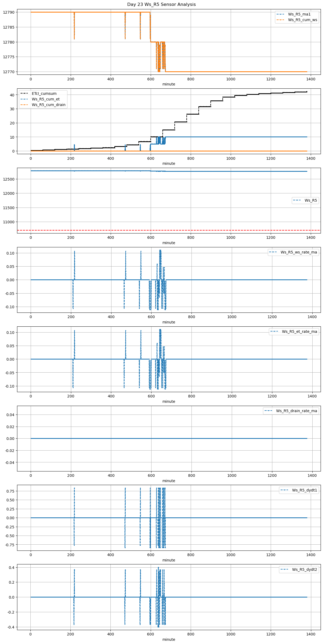
Task: Click the figure title 'Day 23 Ws_R5 Sensor Analysis'
Action: (x=161, y=4)
